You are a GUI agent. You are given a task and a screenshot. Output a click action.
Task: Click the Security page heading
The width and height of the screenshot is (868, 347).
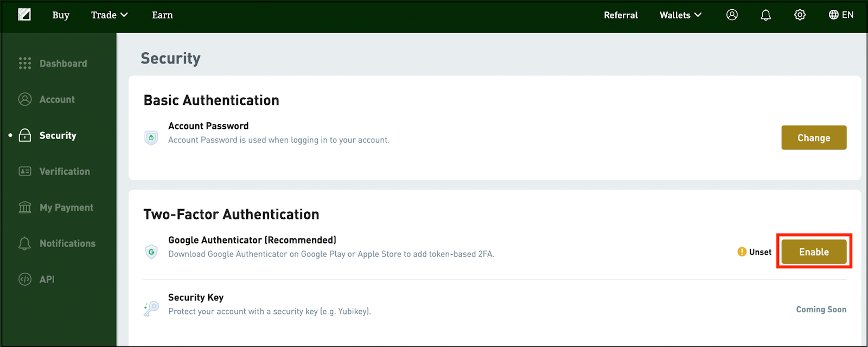170,58
